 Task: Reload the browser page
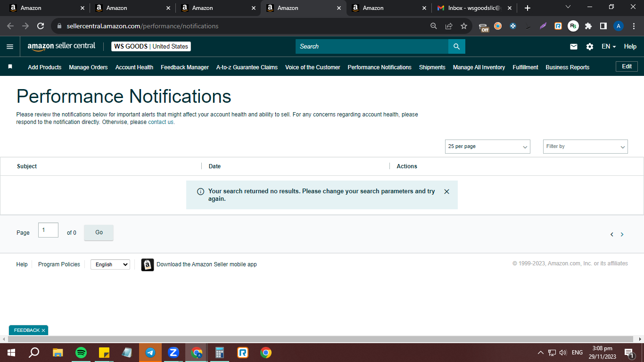coord(41,26)
